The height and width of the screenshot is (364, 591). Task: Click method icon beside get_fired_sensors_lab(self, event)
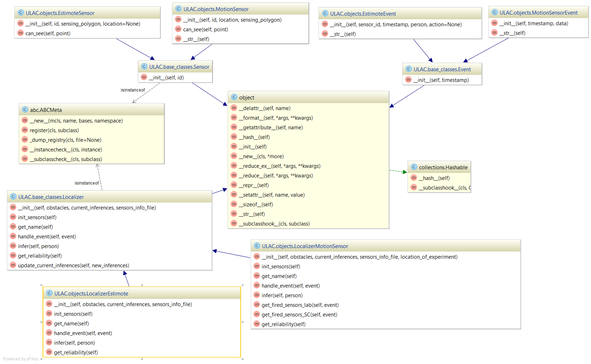point(257,305)
